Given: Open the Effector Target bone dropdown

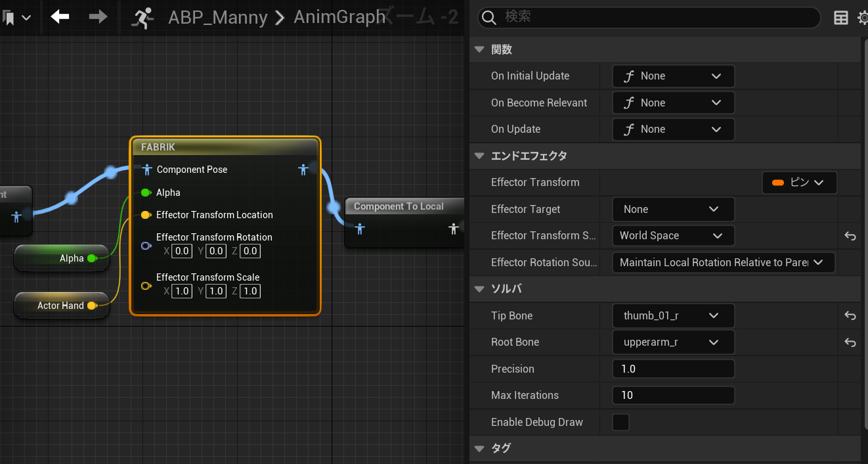Looking at the screenshot, I should coord(673,209).
